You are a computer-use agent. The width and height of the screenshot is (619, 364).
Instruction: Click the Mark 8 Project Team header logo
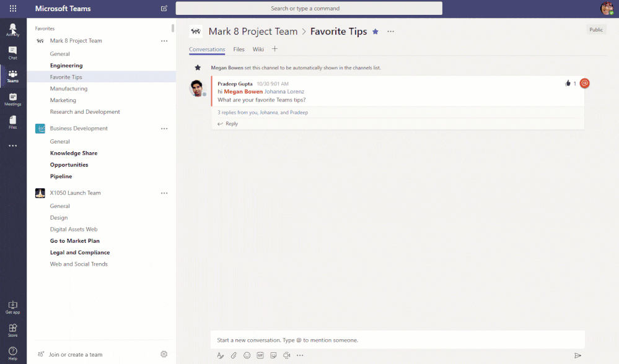click(196, 31)
